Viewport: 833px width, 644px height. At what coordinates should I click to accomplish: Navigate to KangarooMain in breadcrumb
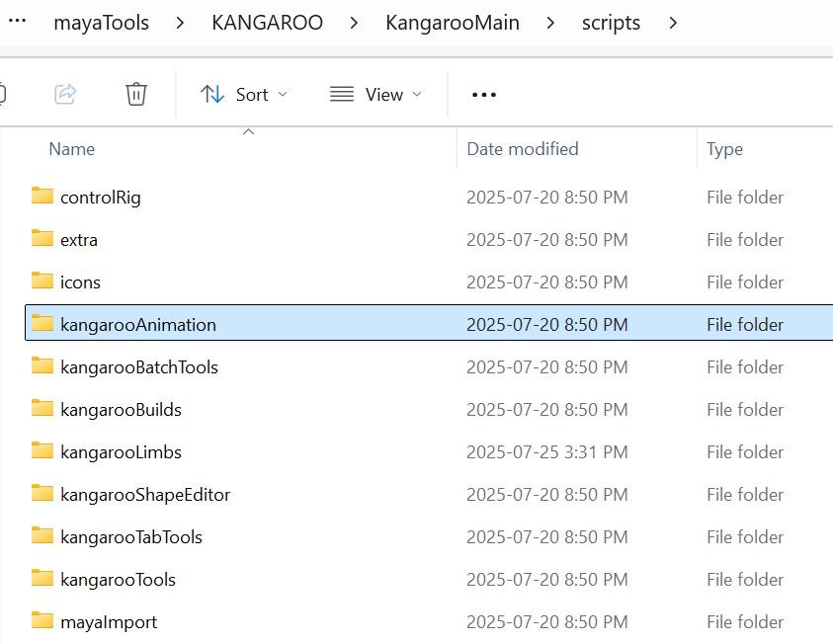point(453,23)
